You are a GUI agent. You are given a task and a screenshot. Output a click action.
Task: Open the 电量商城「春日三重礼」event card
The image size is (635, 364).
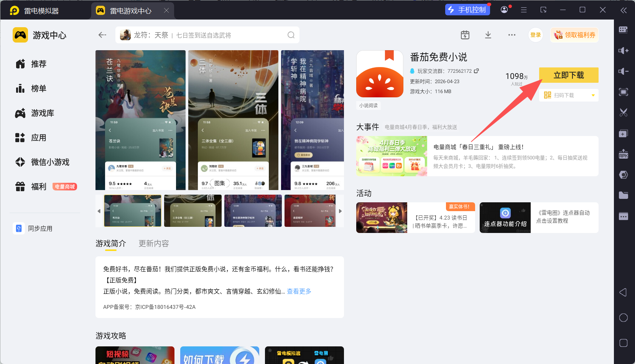[477, 156]
